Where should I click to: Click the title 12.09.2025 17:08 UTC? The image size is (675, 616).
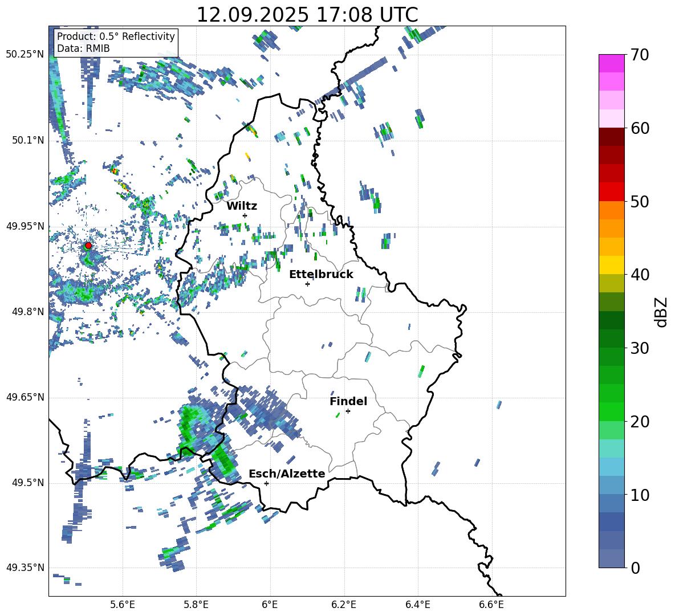click(x=307, y=15)
